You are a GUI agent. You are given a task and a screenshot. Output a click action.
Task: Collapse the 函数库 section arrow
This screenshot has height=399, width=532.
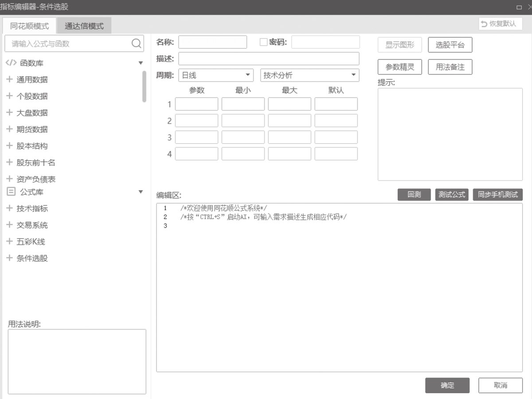click(141, 63)
